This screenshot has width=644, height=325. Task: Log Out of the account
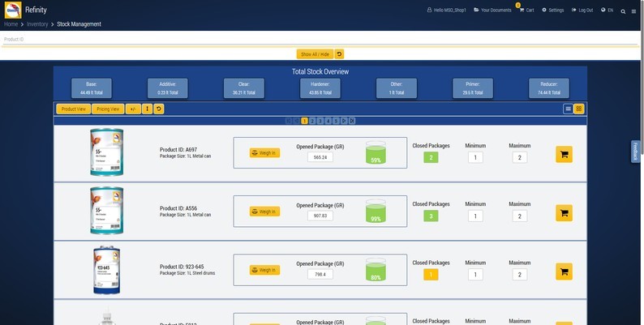click(582, 10)
